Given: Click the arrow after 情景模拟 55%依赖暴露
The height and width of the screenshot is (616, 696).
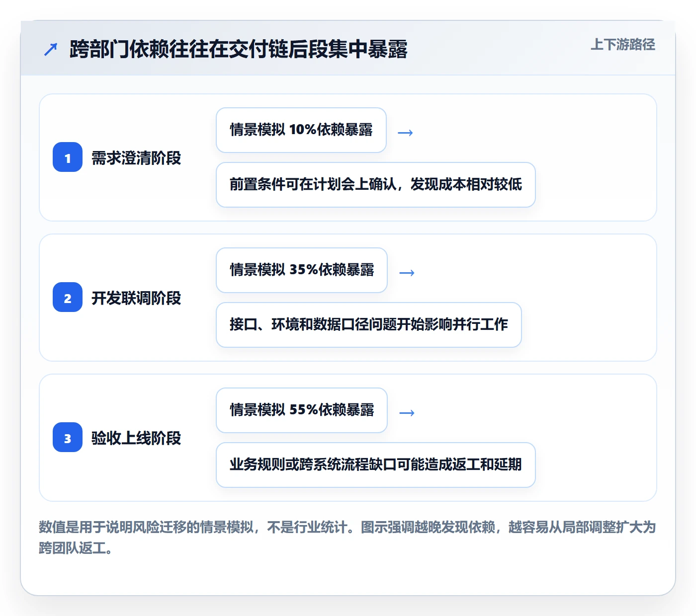Looking at the screenshot, I should tap(407, 413).
